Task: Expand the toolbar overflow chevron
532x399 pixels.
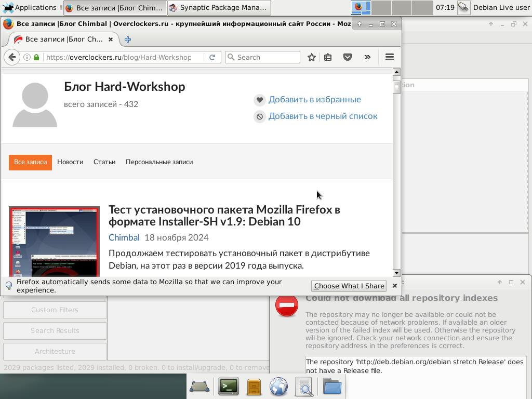Action: pos(367,57)
